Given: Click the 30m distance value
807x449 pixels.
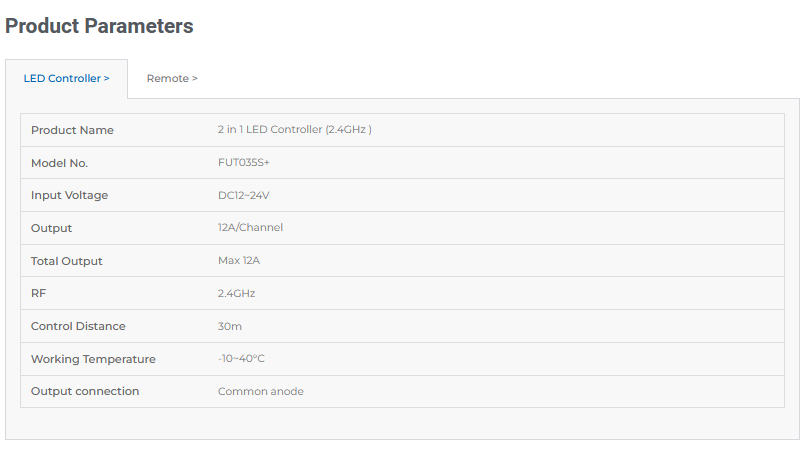Looking at the screenshot, I should (x=230, y=326).
